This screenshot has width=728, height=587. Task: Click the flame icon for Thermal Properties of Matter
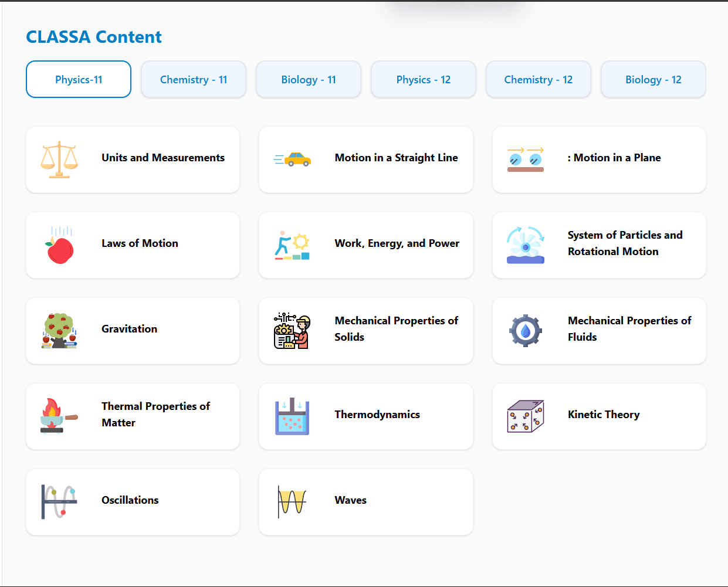coord(59,415)
